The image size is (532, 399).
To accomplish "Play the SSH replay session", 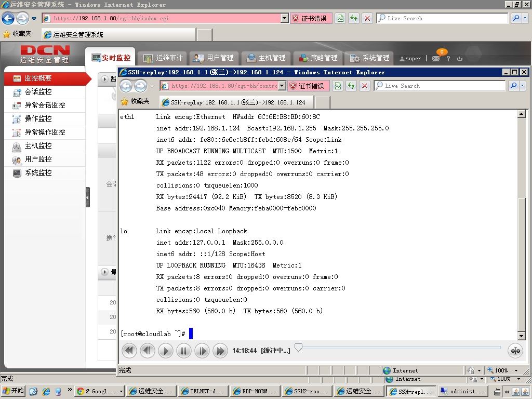I will click(x=166, y=351).
